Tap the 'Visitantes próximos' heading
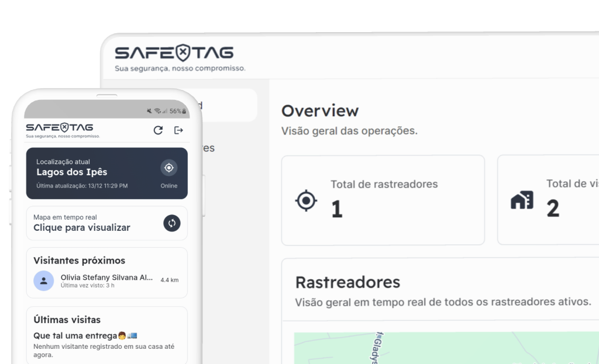 coord(79,261)
